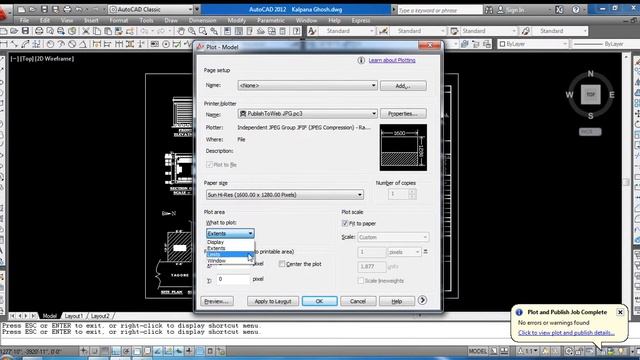
Task: Switch to the Layout2 tab
Action: (100, 316)
